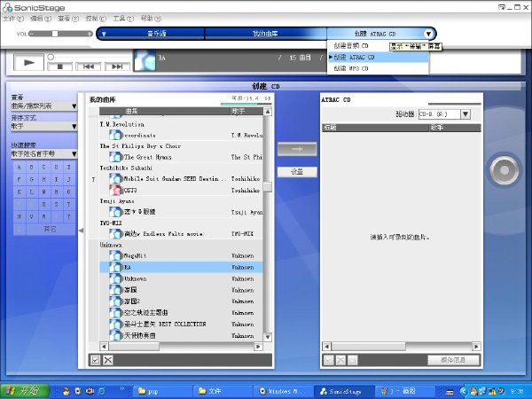Adjust the VOL slider handle
This screenshot has height=399, width=532.
pyautogui.click(x=55, y=34)
